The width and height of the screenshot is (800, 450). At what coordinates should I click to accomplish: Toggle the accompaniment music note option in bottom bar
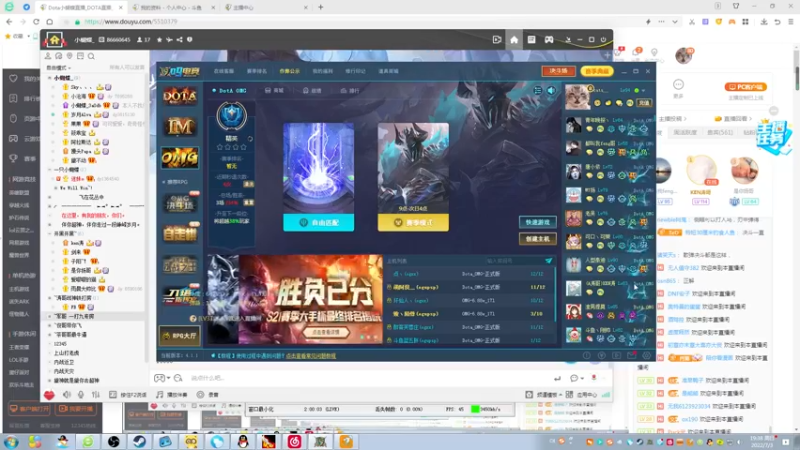coord(171,394)
